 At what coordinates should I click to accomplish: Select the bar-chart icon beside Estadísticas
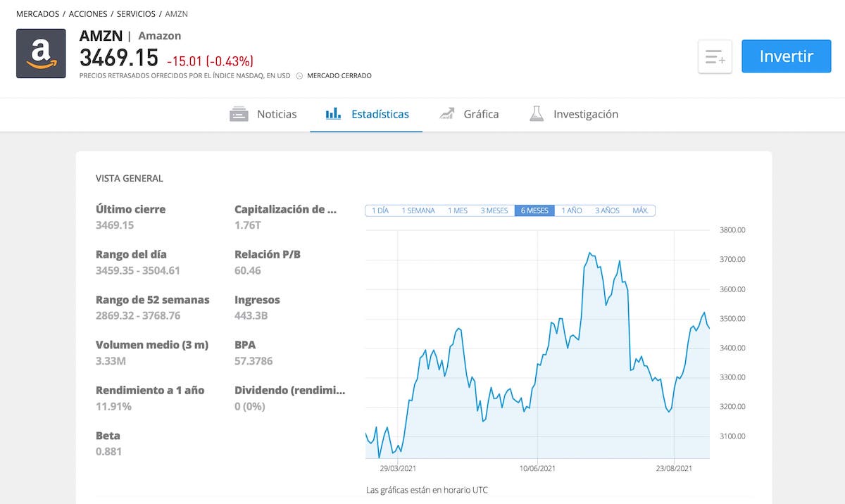click(x=333, y=113)
